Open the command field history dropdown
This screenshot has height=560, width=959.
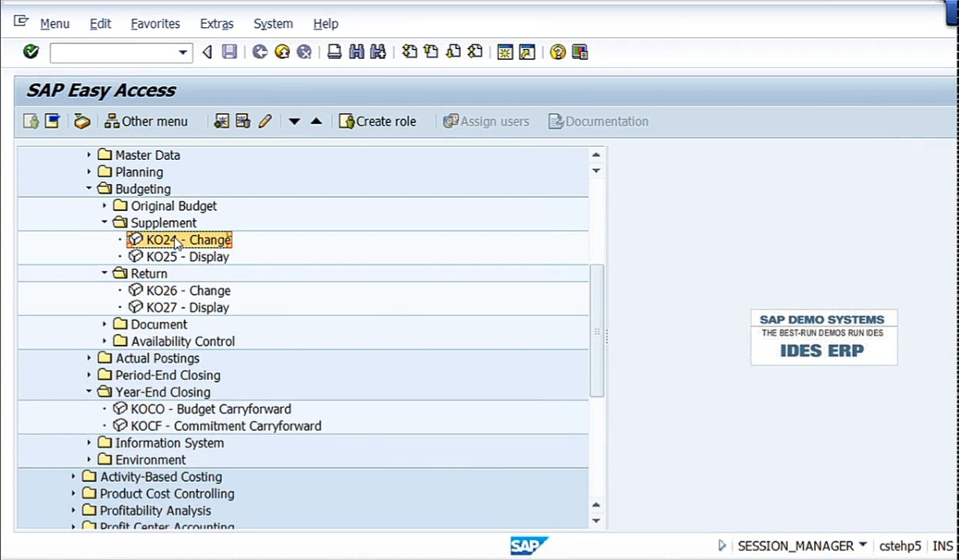coord(182,53)
